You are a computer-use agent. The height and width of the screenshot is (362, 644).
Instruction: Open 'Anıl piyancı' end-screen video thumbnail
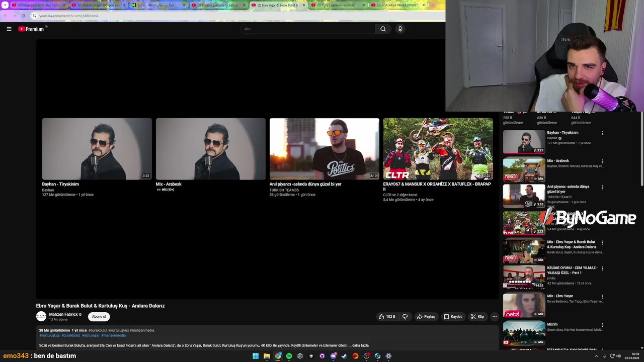[325, 149]
